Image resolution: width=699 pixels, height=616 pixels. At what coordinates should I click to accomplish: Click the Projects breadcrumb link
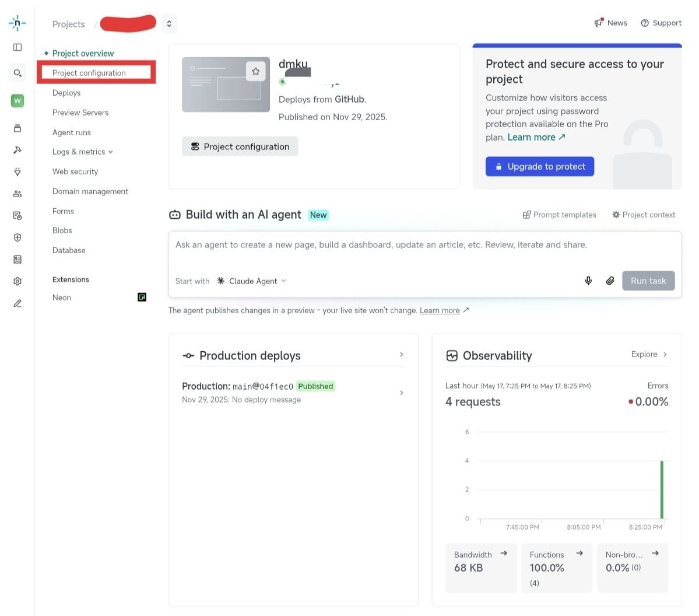[x=68, y=24]
